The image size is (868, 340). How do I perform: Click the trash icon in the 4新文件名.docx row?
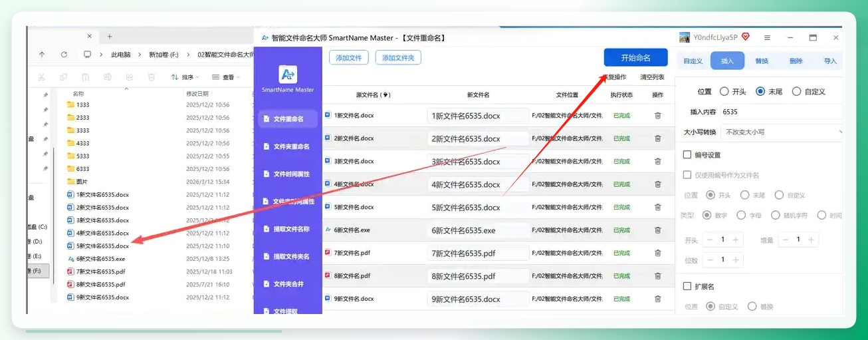(657, 184)
